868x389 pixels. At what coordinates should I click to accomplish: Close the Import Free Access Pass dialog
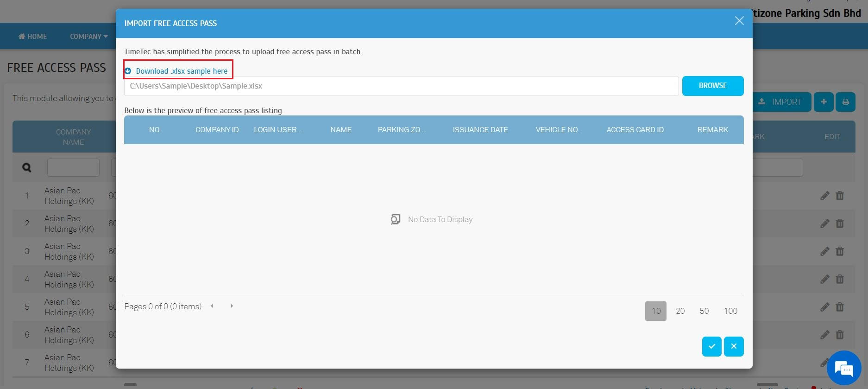pos(739,21)
